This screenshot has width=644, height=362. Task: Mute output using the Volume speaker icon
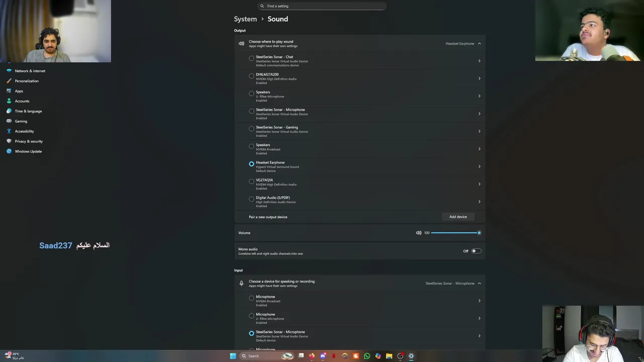pos(419,233)
